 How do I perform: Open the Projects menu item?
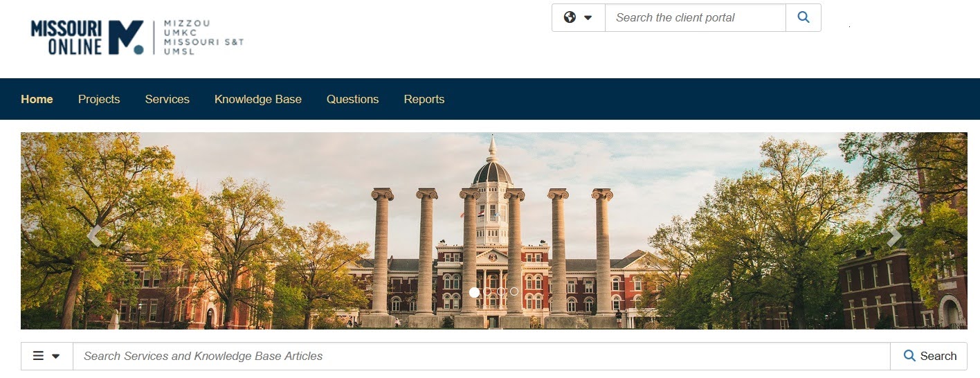click(x=99, y=99)
